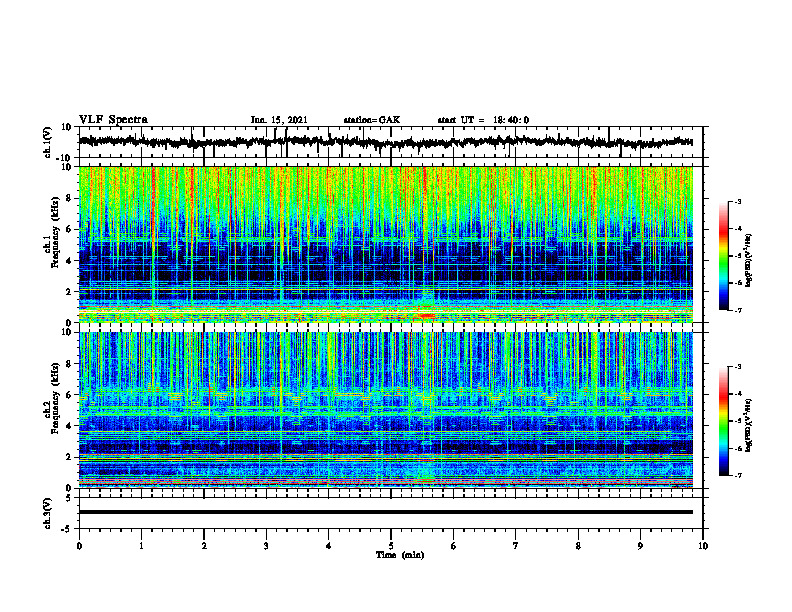Click the ch.2 frequency tick label "2"
Image resolution: width=792 pixels, height=612 pixels.
(69, 457)
